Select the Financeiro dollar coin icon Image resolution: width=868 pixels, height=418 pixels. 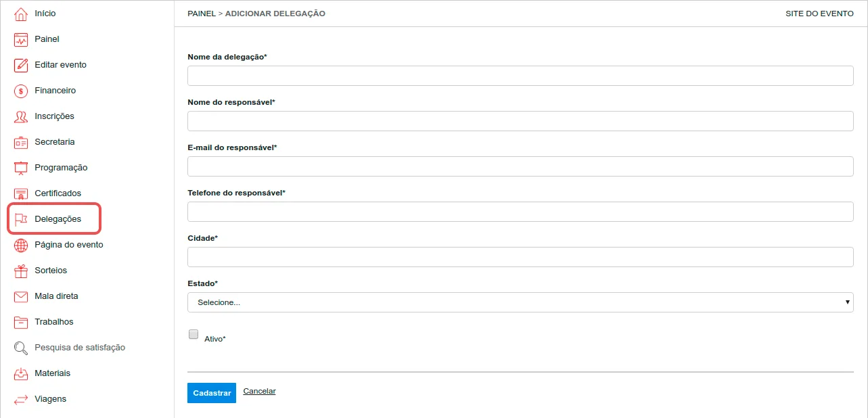(x=21, y=91)
